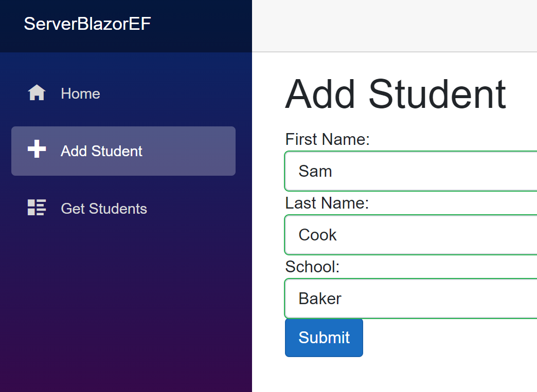The image size is (537, 392).
Task: Click the "Last Name:" label text
Action: [x=327, y=203]
